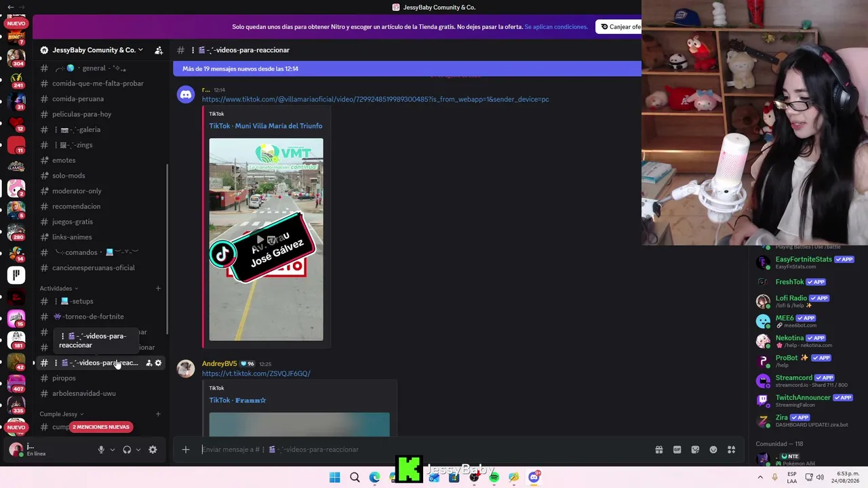868x488 pixels.
Task: Open the GIF picker
Action: click(677, 449)
